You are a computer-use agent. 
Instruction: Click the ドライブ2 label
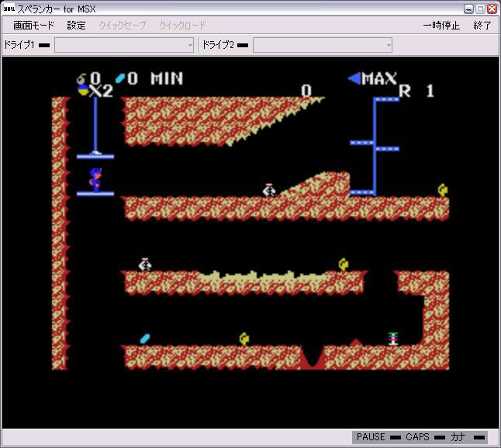pos(218,45)
